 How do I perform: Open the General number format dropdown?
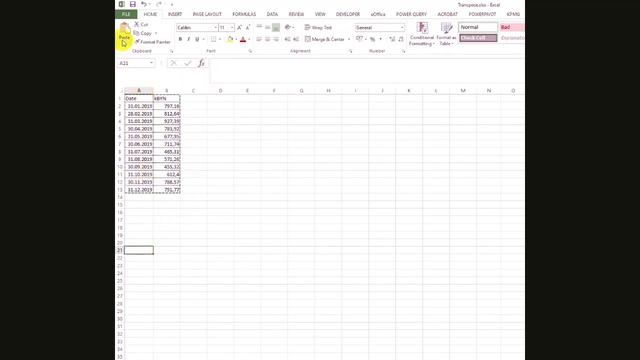[402, 27]
